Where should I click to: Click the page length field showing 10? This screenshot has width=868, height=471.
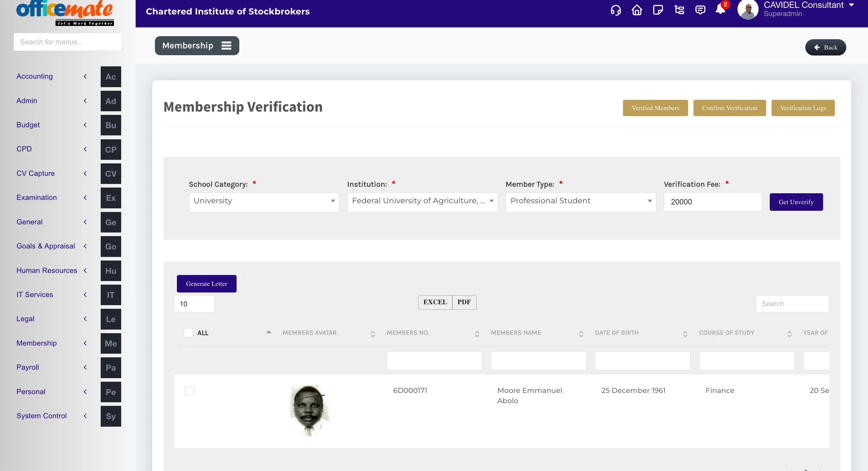pyautogui.click(x=194, y=304)
